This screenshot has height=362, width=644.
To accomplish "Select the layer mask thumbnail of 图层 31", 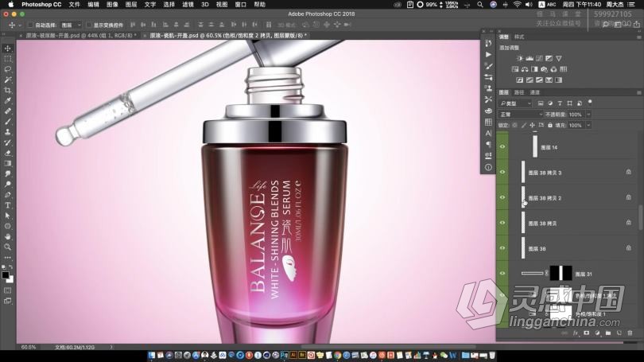I will [x=561, y=273].
